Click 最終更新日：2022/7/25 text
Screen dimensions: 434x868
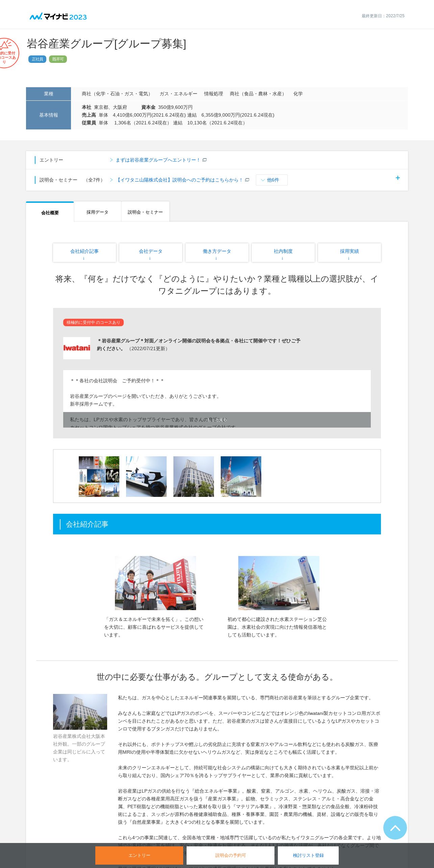383,16
